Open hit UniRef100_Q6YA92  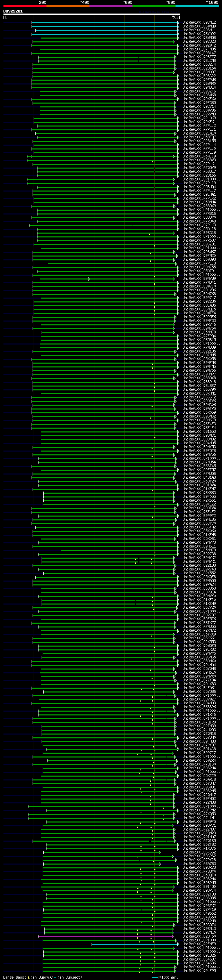tap(199, 34)
